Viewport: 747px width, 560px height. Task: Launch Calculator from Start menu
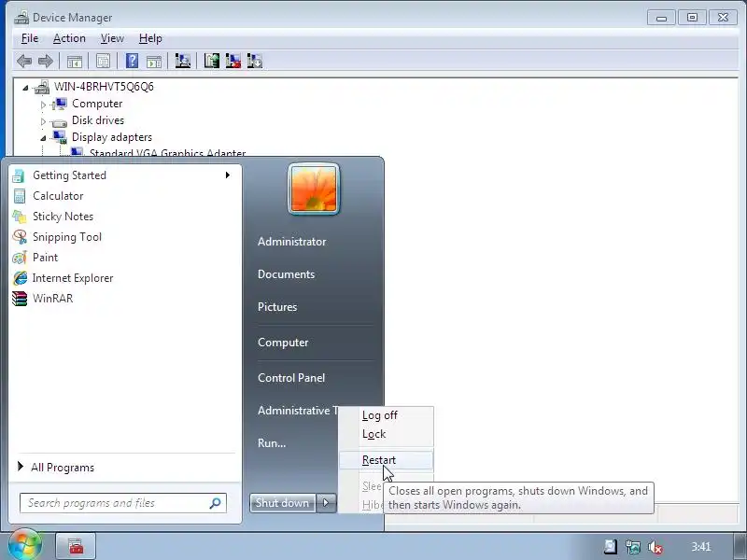[124, 196]
